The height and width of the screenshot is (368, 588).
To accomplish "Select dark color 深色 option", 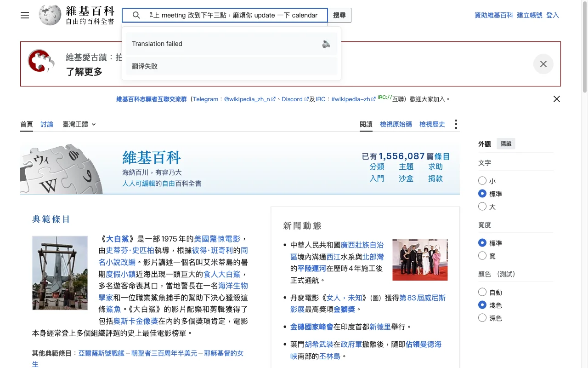I will pos(482,317).
